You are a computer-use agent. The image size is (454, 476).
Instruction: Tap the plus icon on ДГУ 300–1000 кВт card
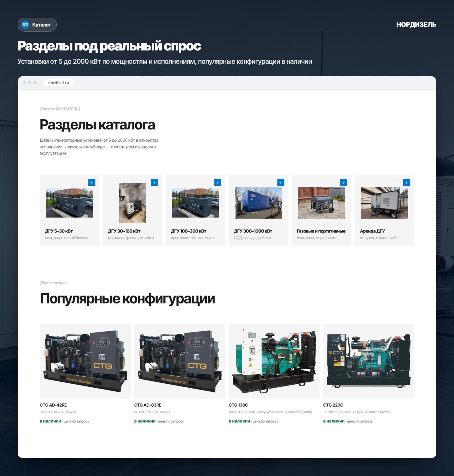pyautogui.click(x=281, y=182)
